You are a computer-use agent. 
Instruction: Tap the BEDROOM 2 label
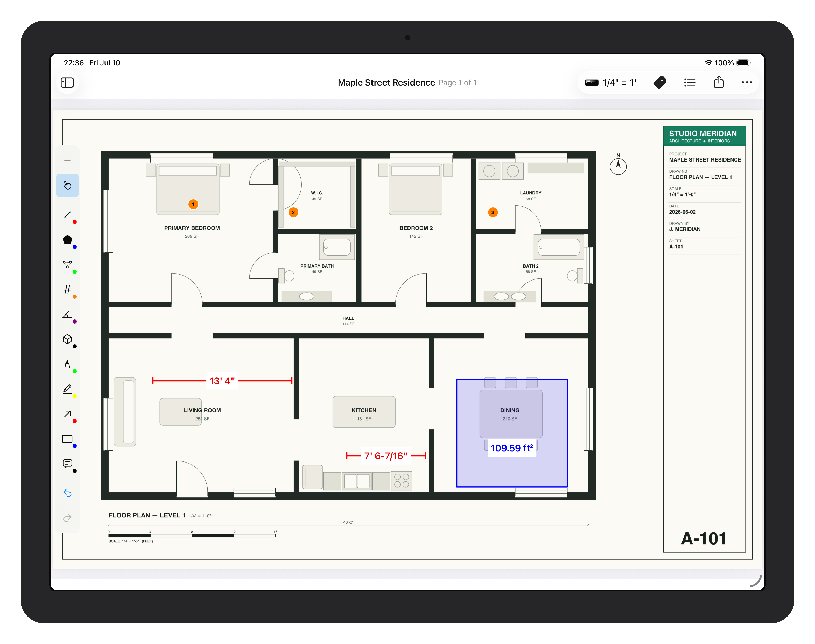(416, 228)
